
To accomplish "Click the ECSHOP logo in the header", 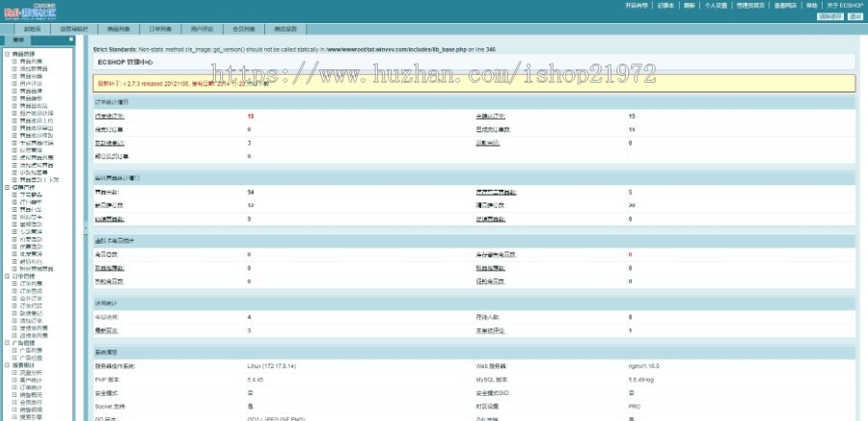I will (x=31, y=13).
